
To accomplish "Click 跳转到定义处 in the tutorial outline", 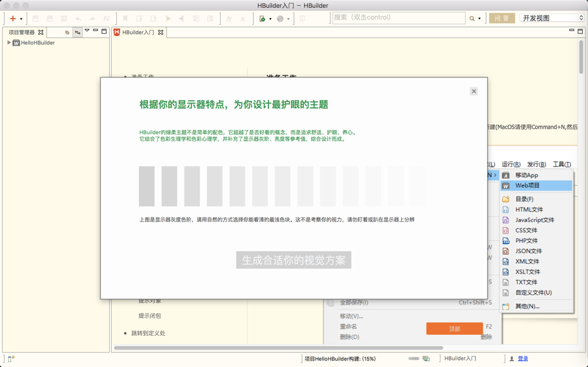I will click(x=148, y=333).
